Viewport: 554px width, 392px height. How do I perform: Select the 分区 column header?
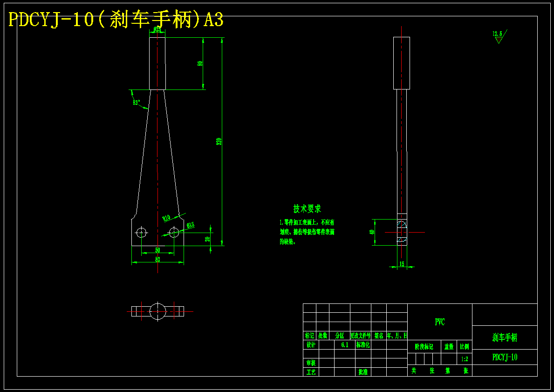click(x=340, y=336)
